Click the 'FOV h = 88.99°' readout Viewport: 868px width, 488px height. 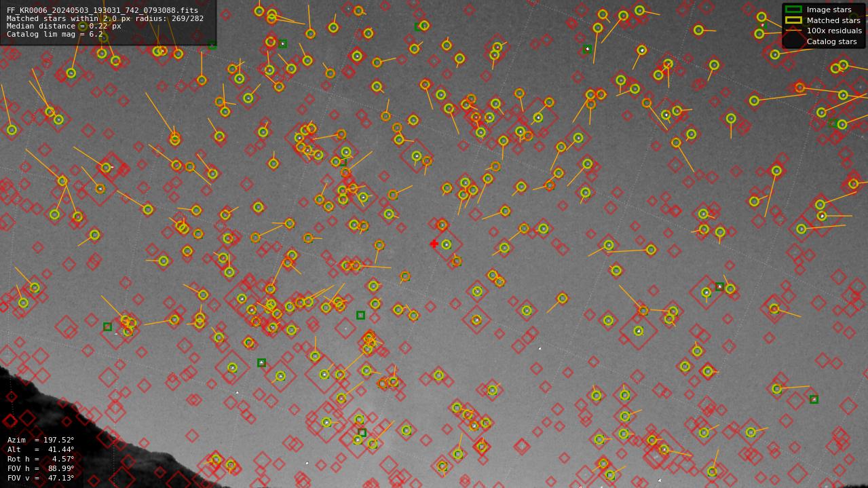tap(41, 469)
